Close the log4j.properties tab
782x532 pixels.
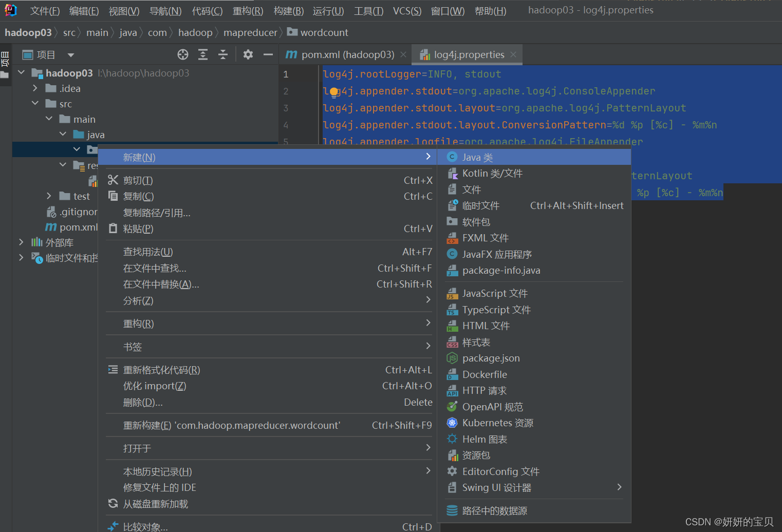coord(513,54)
